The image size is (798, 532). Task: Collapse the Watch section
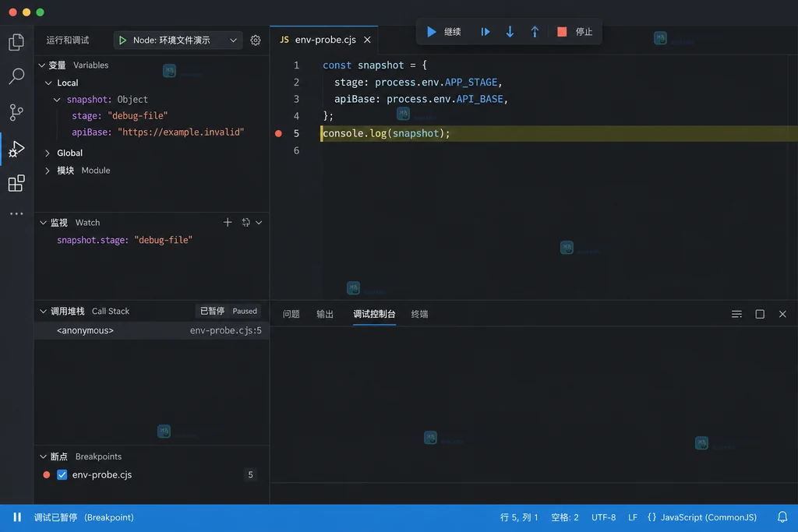(x=44, y=223)
